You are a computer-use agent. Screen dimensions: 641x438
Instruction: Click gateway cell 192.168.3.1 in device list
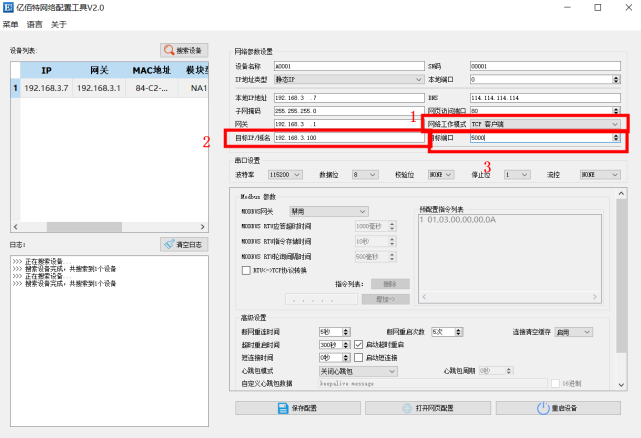(x=99, y=88)
